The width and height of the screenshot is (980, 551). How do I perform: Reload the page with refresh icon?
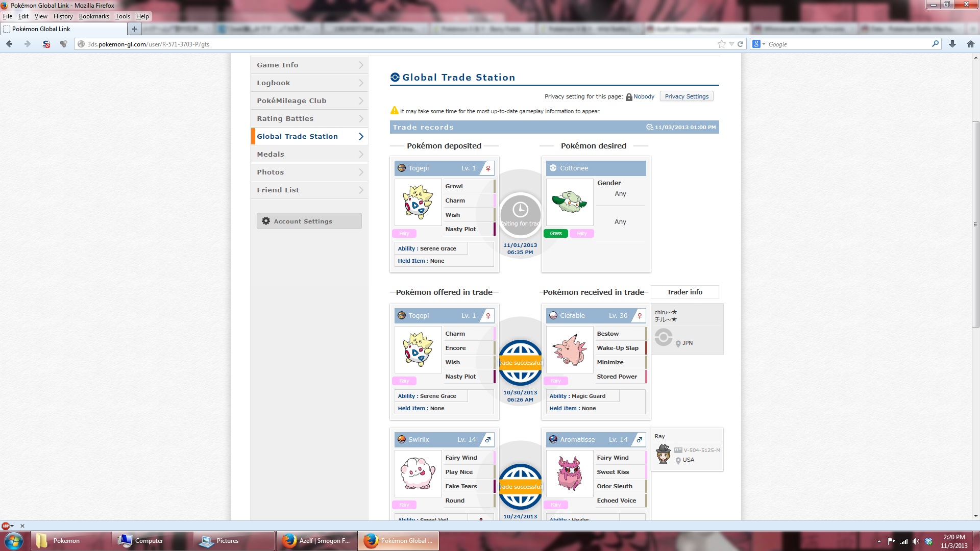(x=741, y=44)
